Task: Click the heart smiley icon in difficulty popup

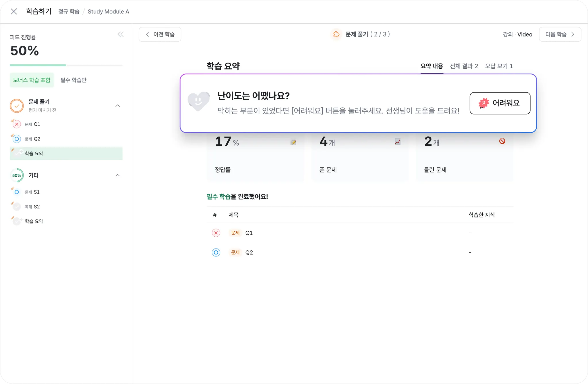Action: tap(198, 101)
